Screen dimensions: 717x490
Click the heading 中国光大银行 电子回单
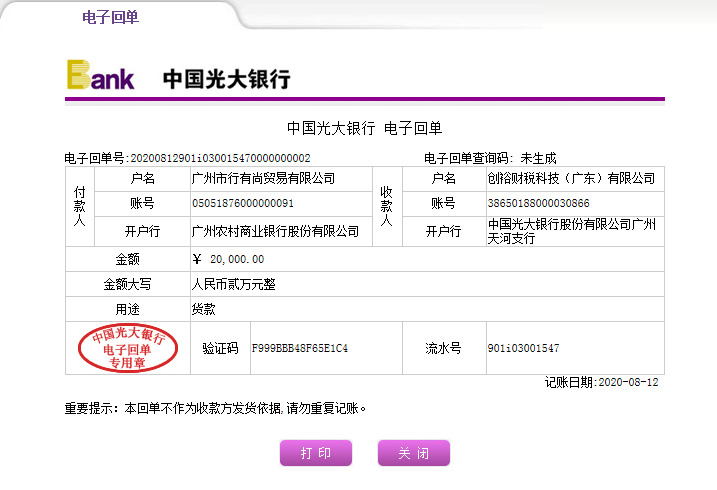pyautogui.click(x=364, y=128)
